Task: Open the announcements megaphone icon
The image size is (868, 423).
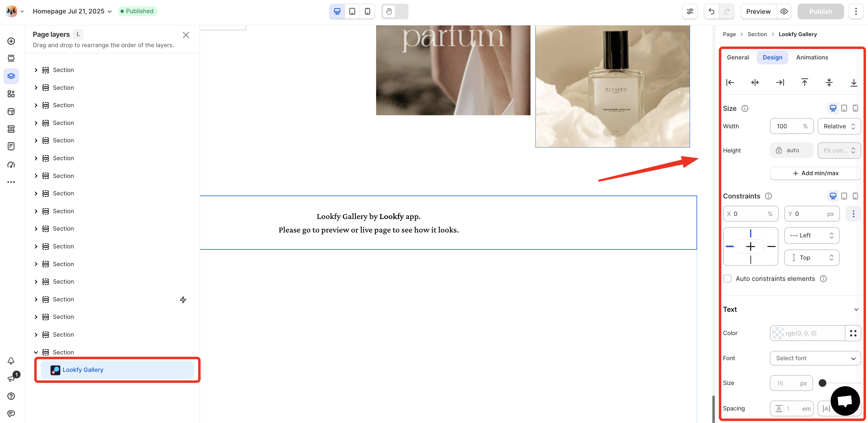Action: pos(12,378)
